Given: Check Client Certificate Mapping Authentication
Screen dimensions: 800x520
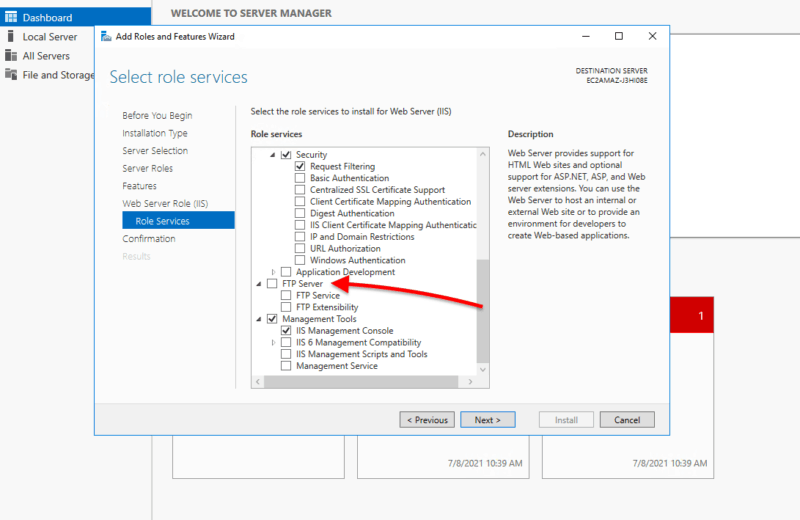Looking at the screenshot, I should (x=300, y=202).
